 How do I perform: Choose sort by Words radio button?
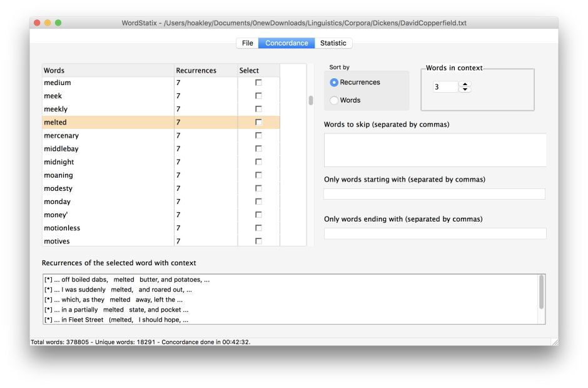[x=334, y=100]
